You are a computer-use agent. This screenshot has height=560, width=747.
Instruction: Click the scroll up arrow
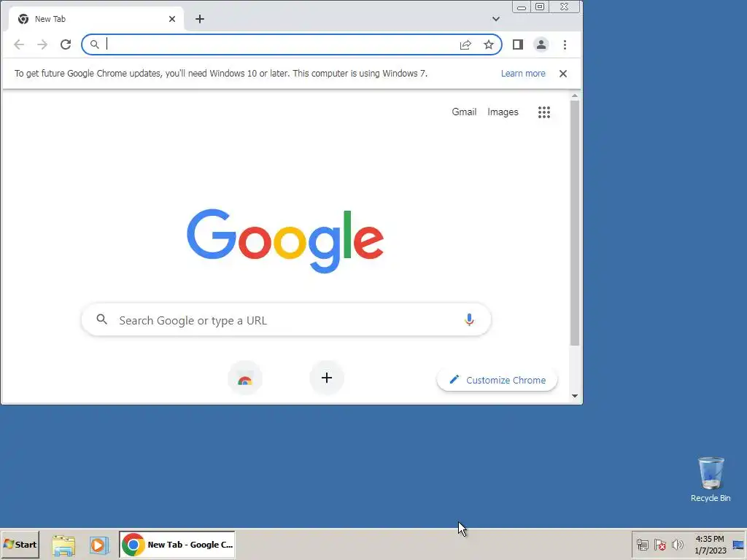pyautogui.click(x=575, y=96)
